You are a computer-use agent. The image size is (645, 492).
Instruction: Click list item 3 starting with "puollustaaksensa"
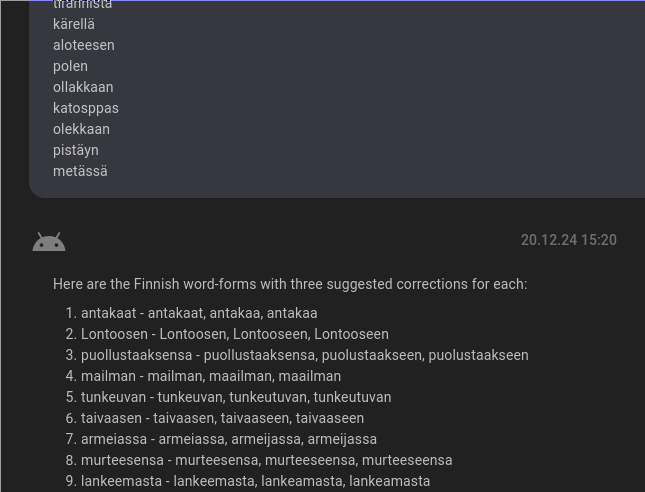(305, 355)
